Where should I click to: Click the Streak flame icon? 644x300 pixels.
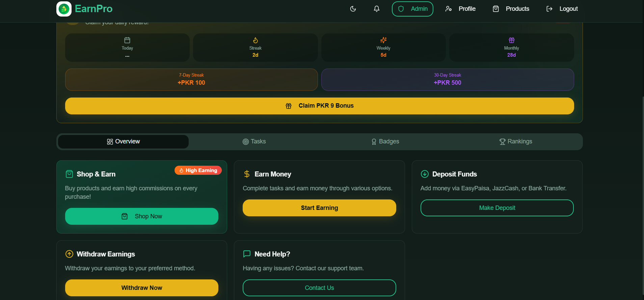pos(256,40)
